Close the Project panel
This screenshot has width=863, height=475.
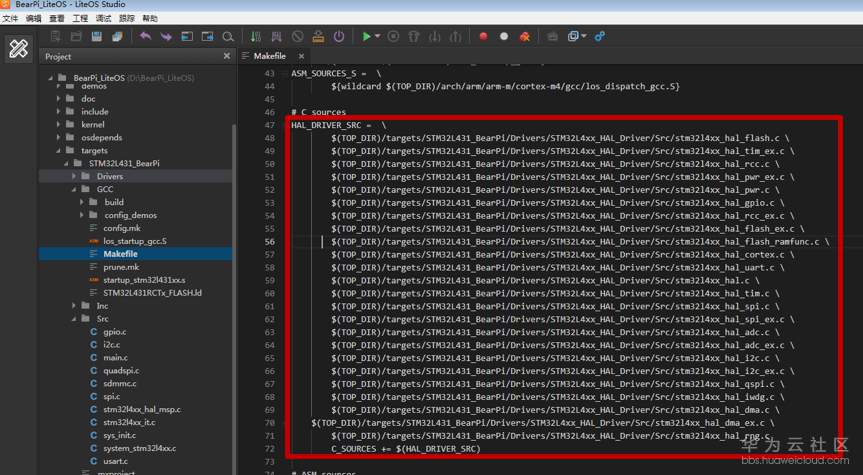pyautogui.click(x=227, y=56)
